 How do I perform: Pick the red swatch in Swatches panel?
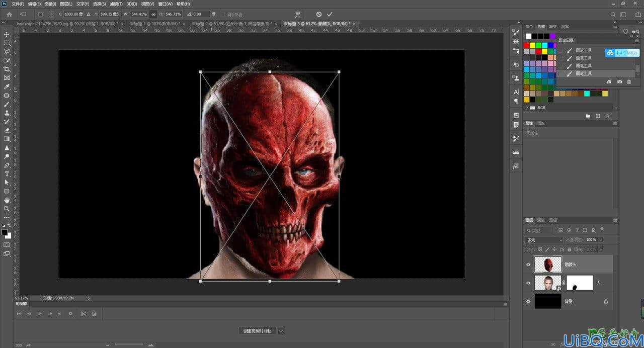pos(527,45)
